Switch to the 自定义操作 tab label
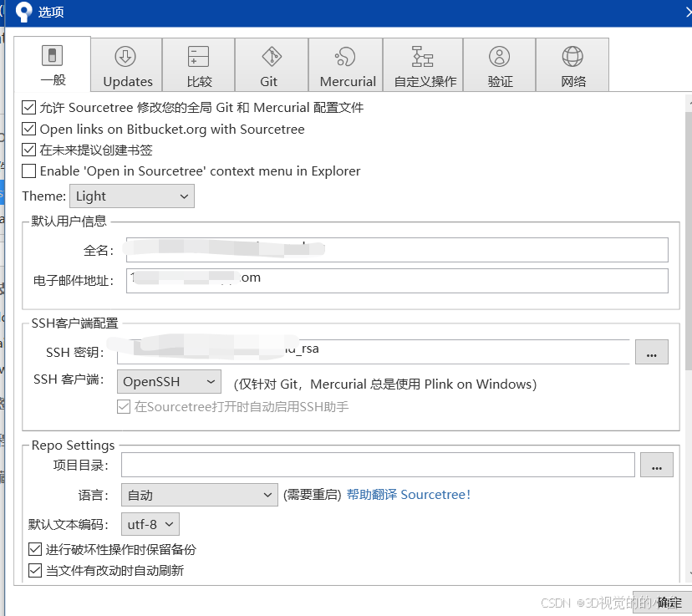The width and height of the screenshot is (692, 616). (x=425, y=82)
